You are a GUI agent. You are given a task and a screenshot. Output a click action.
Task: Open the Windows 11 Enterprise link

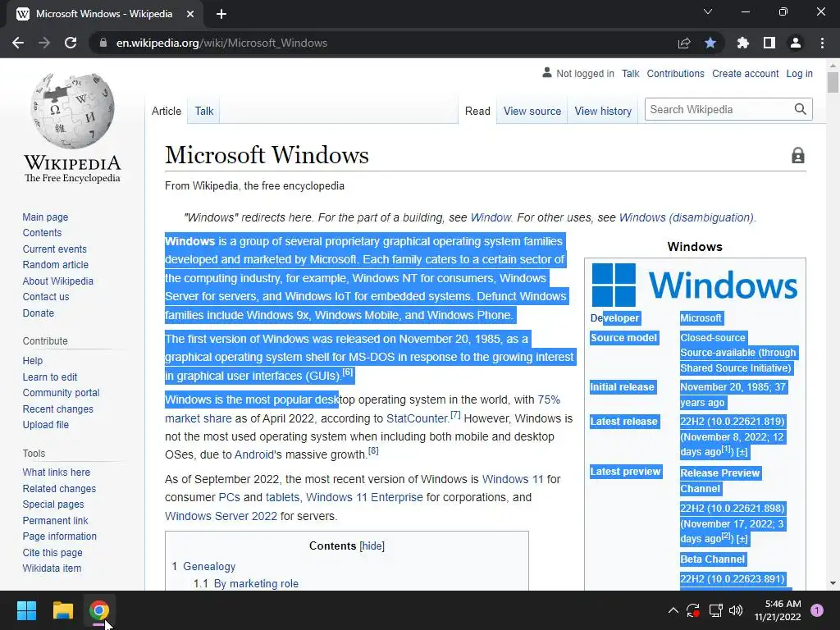(x=364, y=498)
